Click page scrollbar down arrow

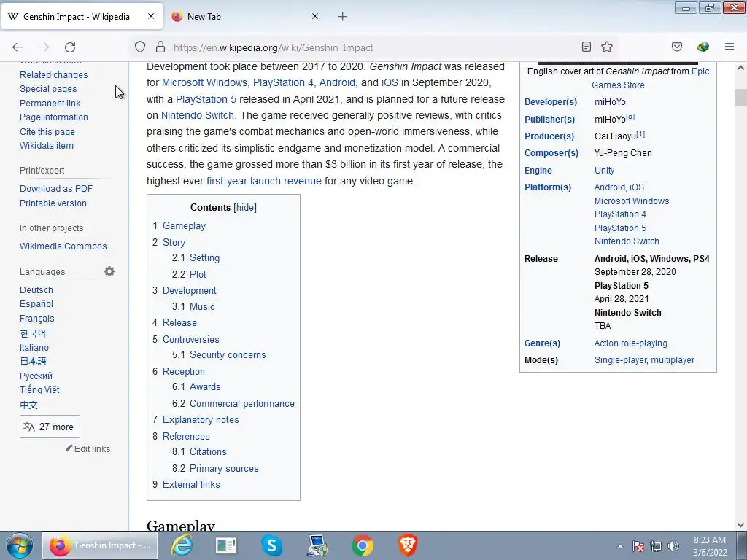click(740, 525)
